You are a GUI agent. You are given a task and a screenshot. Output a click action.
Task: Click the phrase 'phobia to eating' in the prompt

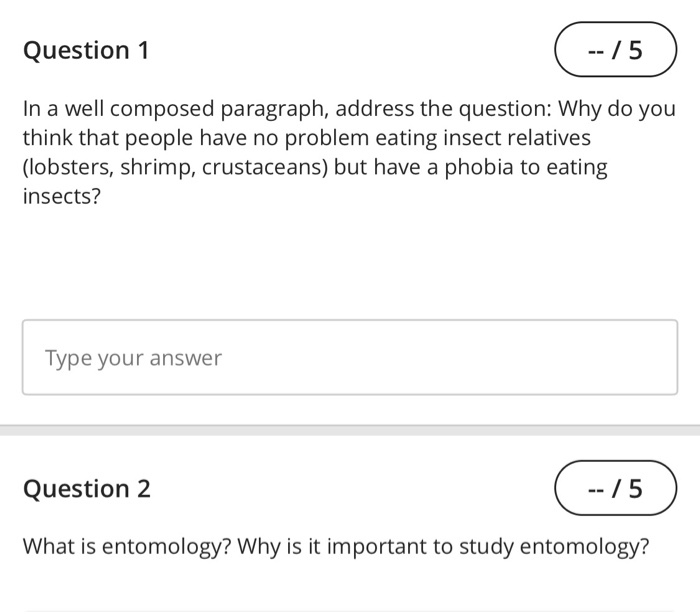click(526, 167)
